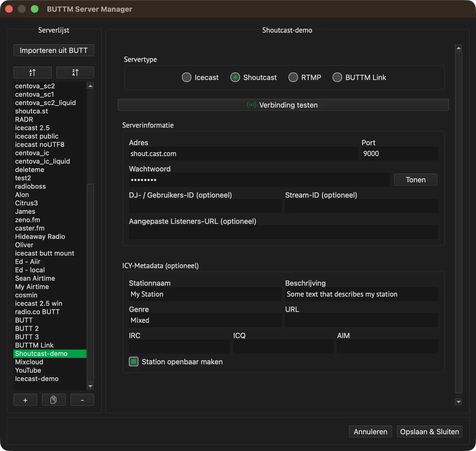Click the Aangepaste Listeners-URL field

(283, 232)
